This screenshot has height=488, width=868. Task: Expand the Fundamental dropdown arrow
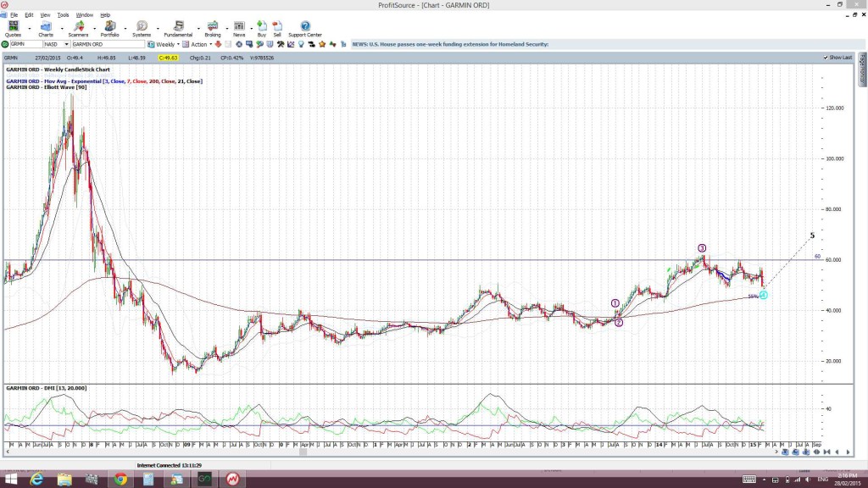198,28
